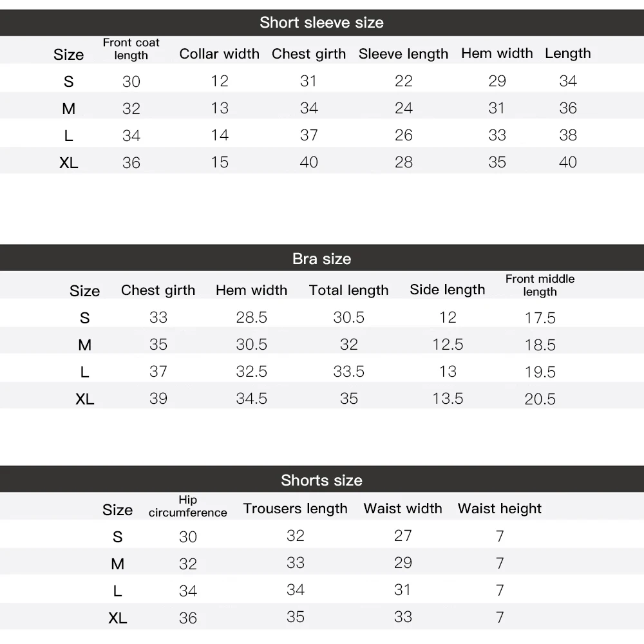This screenshot has height=644, width=644.
Task: Click the Short sleeve XL Sleeve length value 28
Action: point(403,162)
